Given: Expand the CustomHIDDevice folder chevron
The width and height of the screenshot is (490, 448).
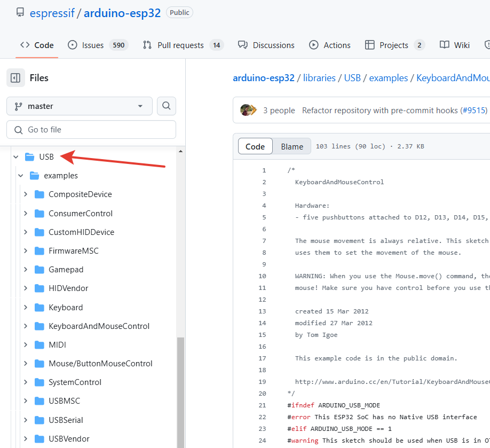Looking at the screenshot, I should (26, 232).
